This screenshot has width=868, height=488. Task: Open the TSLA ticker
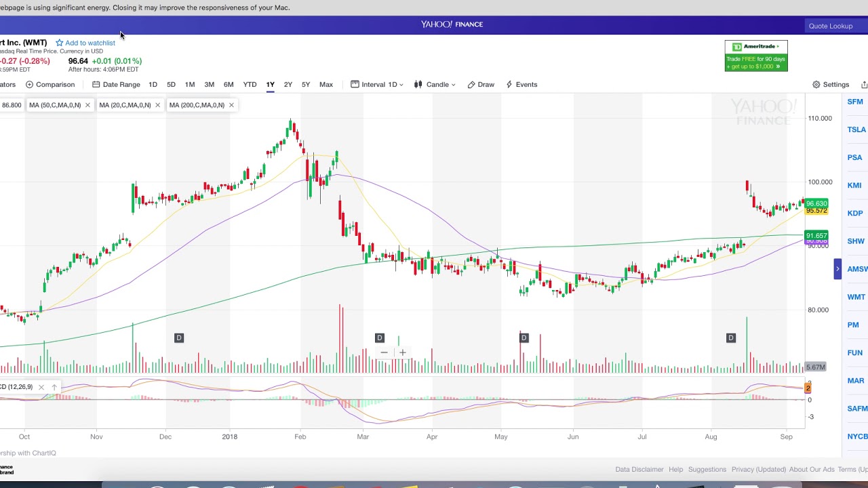tap(856, 129)
